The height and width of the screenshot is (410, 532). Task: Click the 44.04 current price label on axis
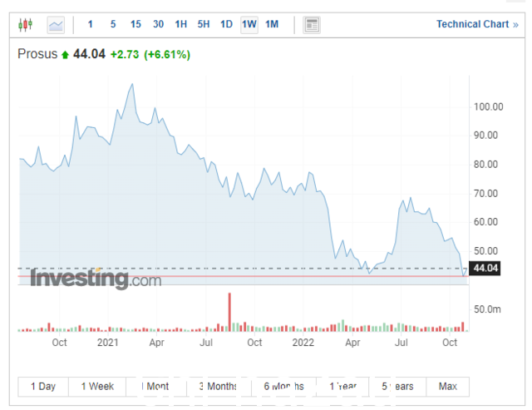coord(485,268)
